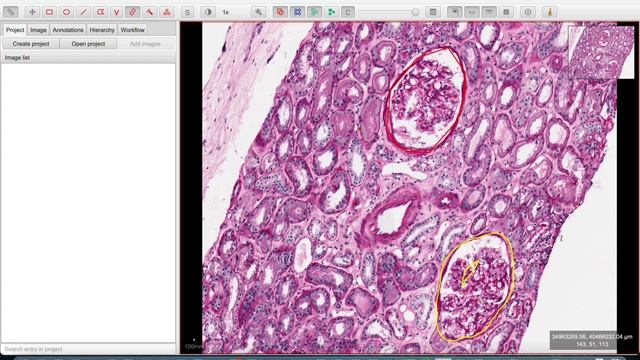Click the overlay opacity slider handle
640x360 pixels.
point(415,12)
